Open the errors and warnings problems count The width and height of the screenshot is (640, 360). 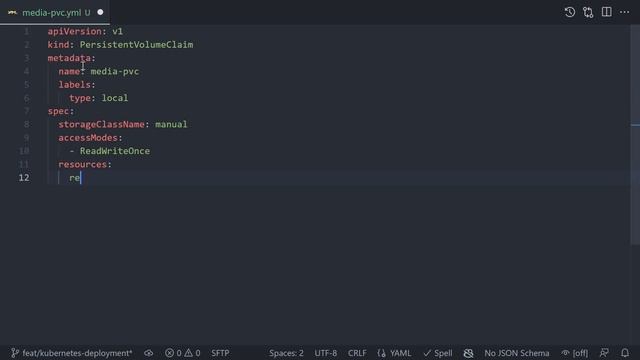tap(182, 353)
